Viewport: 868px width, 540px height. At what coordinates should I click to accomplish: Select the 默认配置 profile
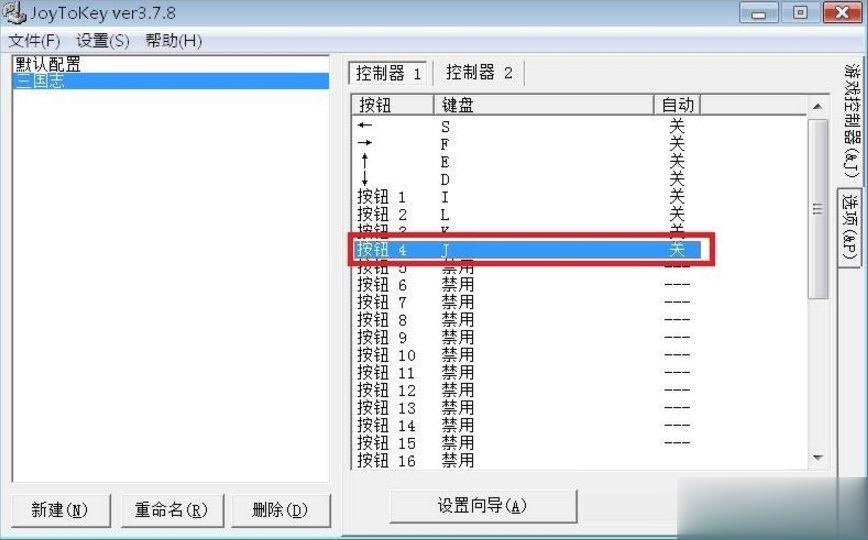pos(170,64)
